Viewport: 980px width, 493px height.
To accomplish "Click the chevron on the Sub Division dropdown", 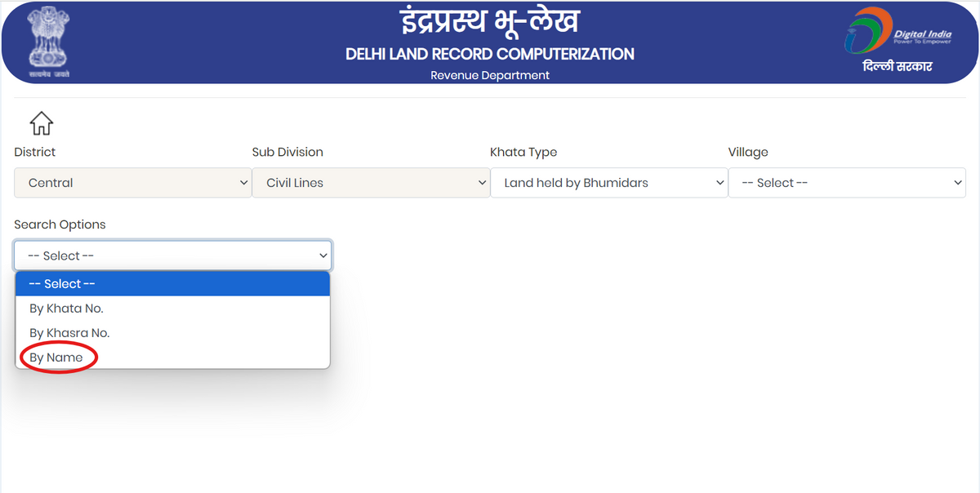I will click(x=482, y=183).
